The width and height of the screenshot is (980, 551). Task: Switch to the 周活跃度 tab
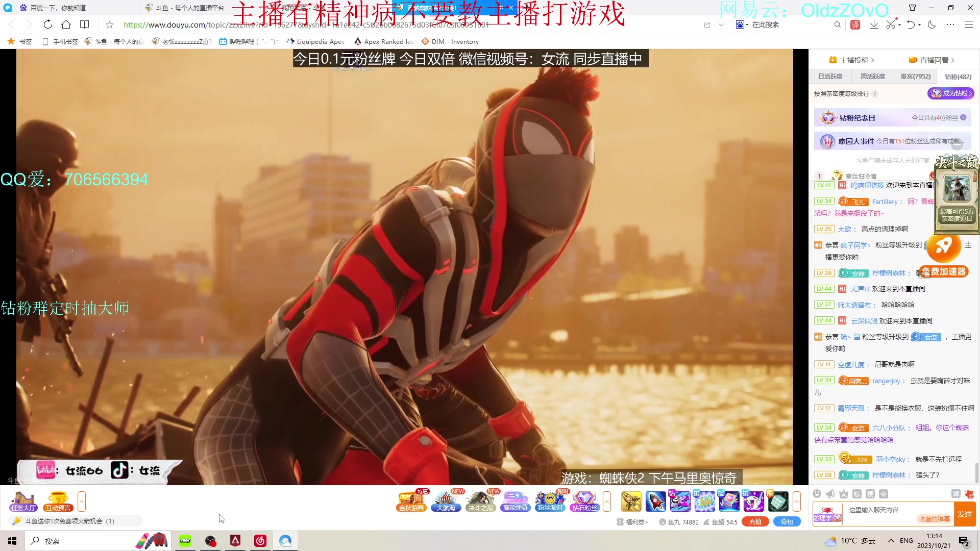tap(873, 77)
